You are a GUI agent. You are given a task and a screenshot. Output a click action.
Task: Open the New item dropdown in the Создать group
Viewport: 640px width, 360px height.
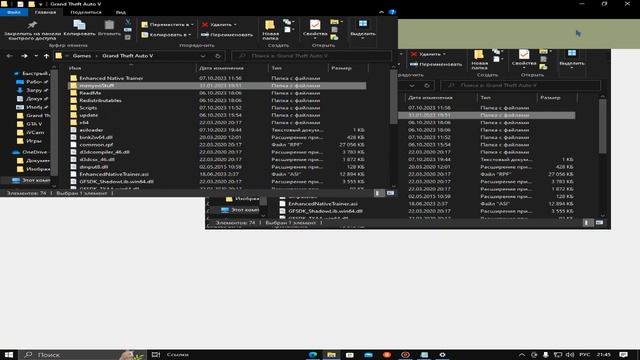point(288,22)
